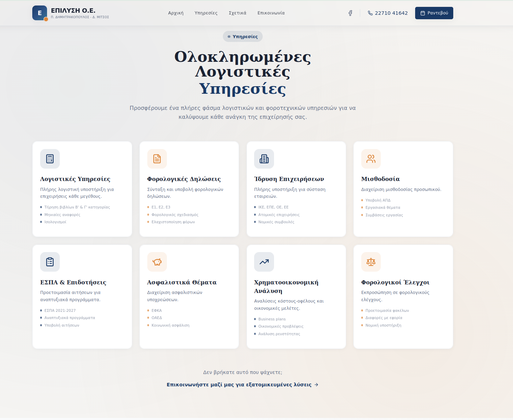
Task: Click the trending chart icon on Χρηματοοικονομική Ανάλυση
Action: pos(264,262)
